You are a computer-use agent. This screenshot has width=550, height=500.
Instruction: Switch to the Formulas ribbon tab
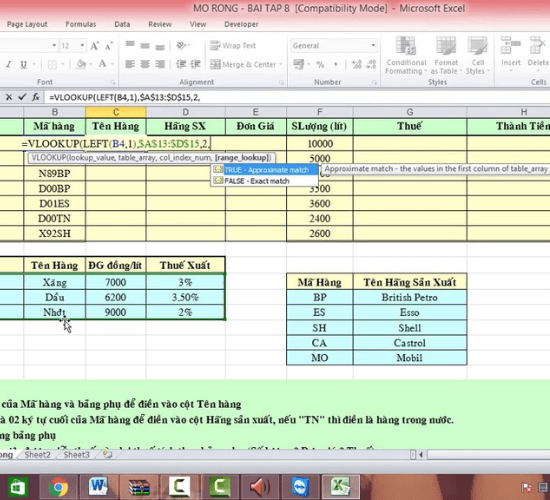[81, 24]
